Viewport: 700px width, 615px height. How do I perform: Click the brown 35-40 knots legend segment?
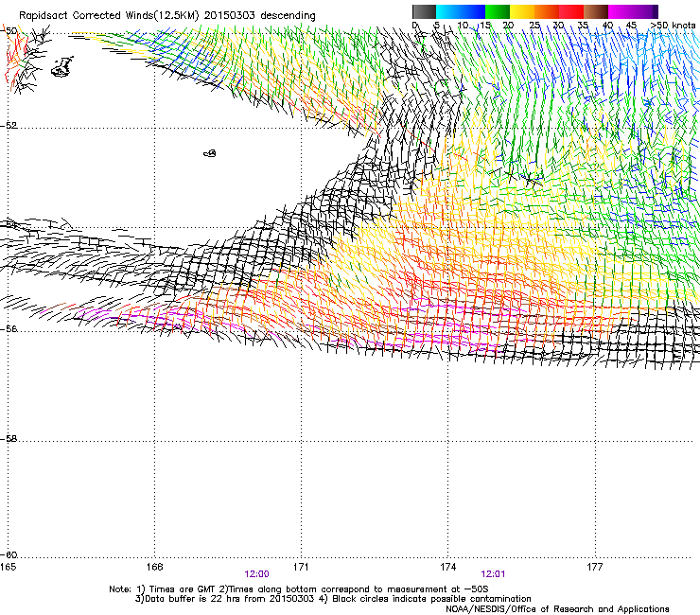click(x=596, y=11)
